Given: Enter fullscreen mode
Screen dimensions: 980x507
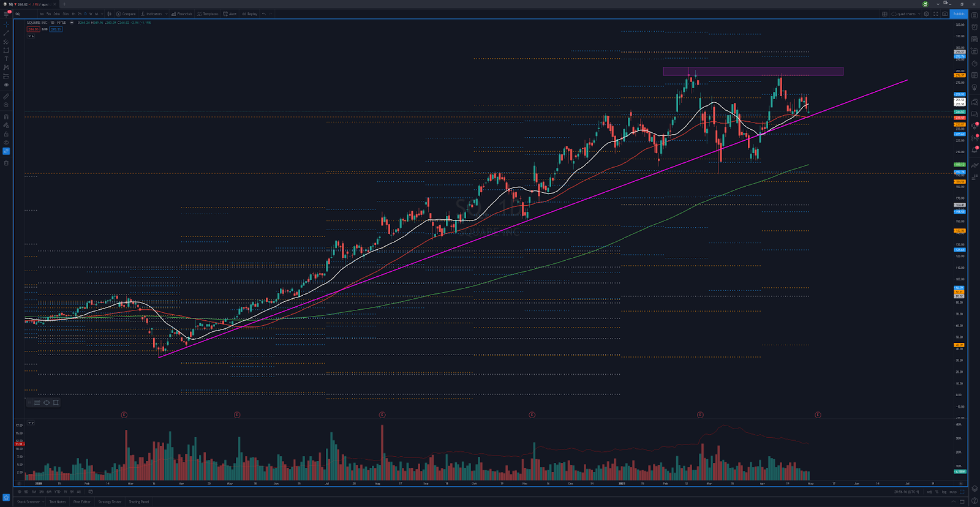Looking at the screenshot, I should [x=935, y=14].
